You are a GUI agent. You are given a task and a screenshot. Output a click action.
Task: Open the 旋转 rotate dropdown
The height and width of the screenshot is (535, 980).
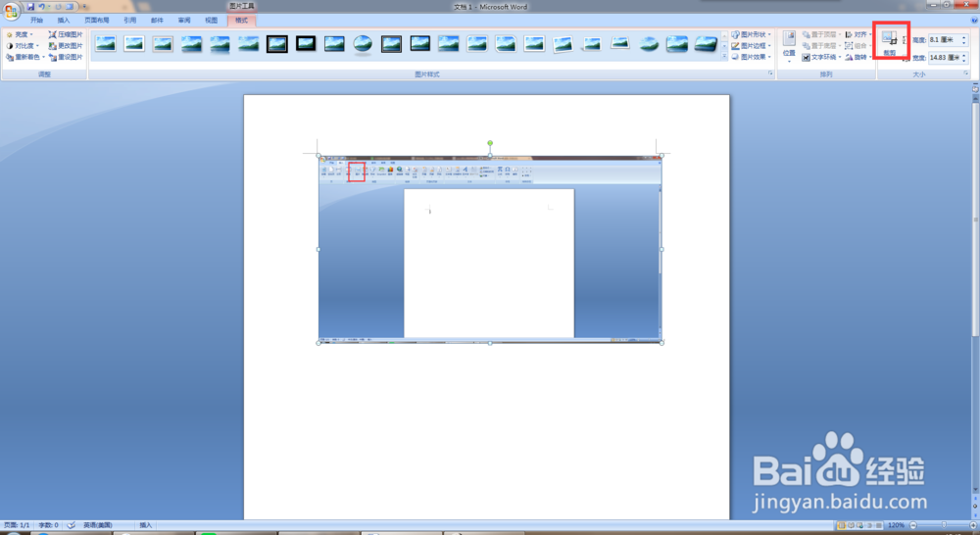coord(858,57)
